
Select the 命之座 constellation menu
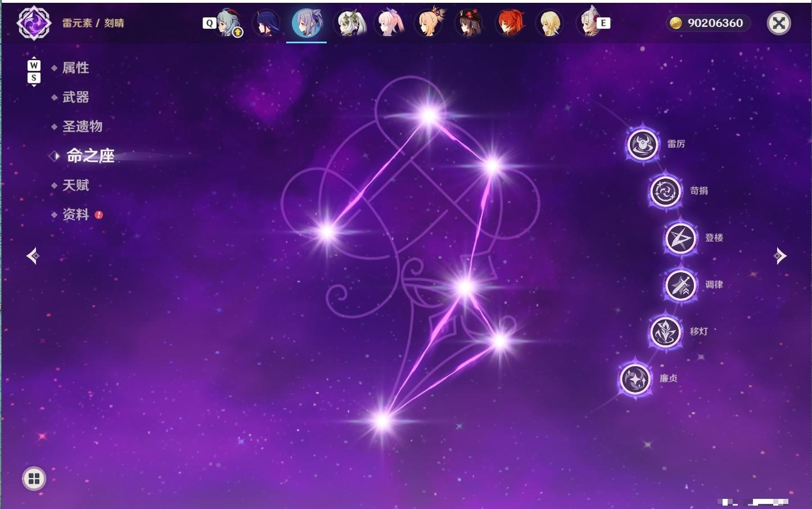pos(90,156)
